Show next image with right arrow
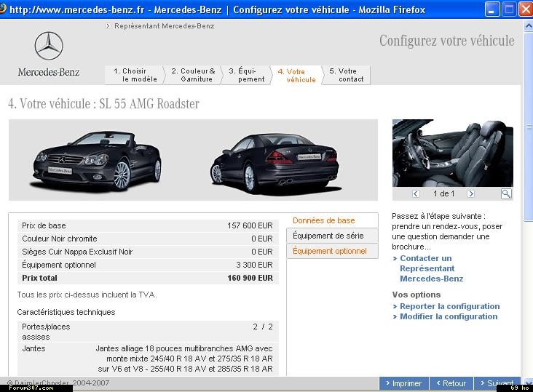Viewport: 533px width, 392px height. coord(470,193)
